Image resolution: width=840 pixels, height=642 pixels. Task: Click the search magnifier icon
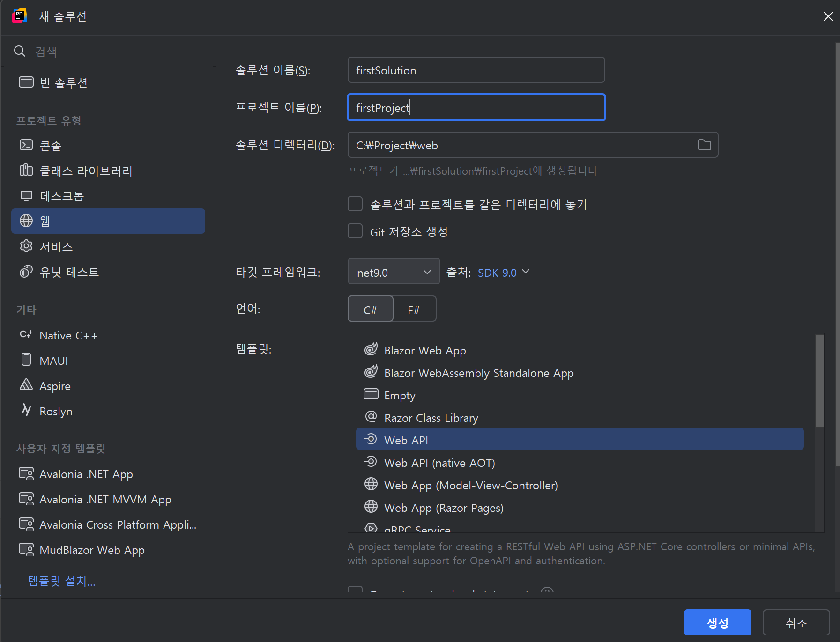[20, 51]
